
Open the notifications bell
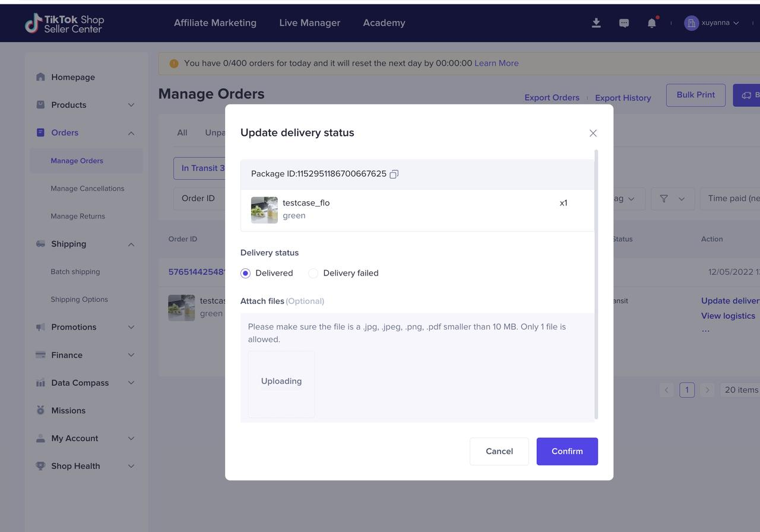point(652,23)
